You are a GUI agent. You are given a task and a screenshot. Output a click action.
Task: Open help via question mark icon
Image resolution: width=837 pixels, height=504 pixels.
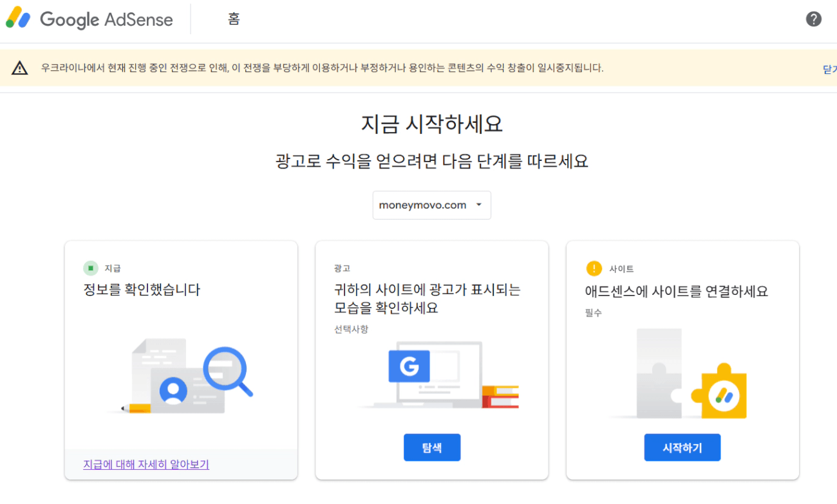814,19
